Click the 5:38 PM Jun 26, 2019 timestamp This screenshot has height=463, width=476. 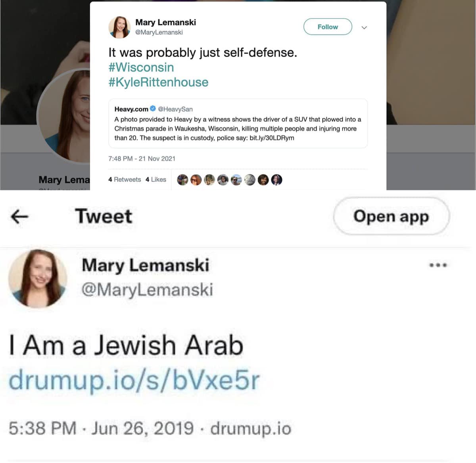coord(101,428)
